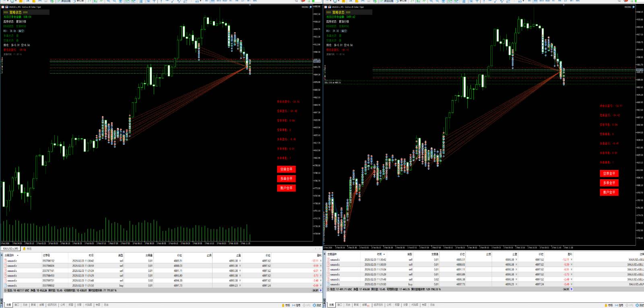The image size is (644, 308).
Task: Remove take profit on right window's 11:30:42 sell
Action: pyautogui.click(x=516, y=259)
